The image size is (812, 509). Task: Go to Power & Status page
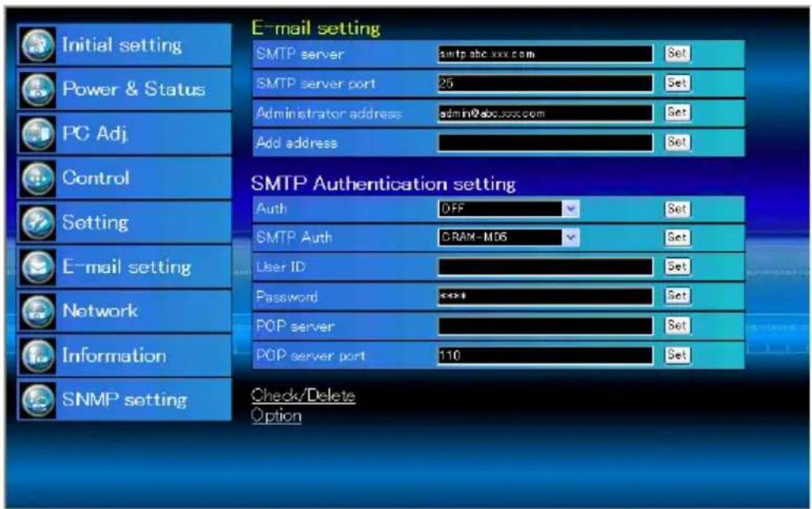tap(124, 89)
